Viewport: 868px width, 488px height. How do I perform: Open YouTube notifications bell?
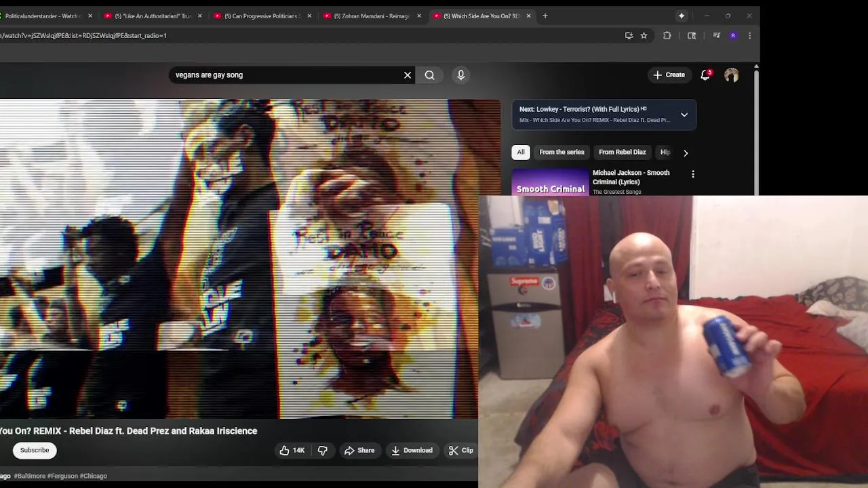(705, 75)
